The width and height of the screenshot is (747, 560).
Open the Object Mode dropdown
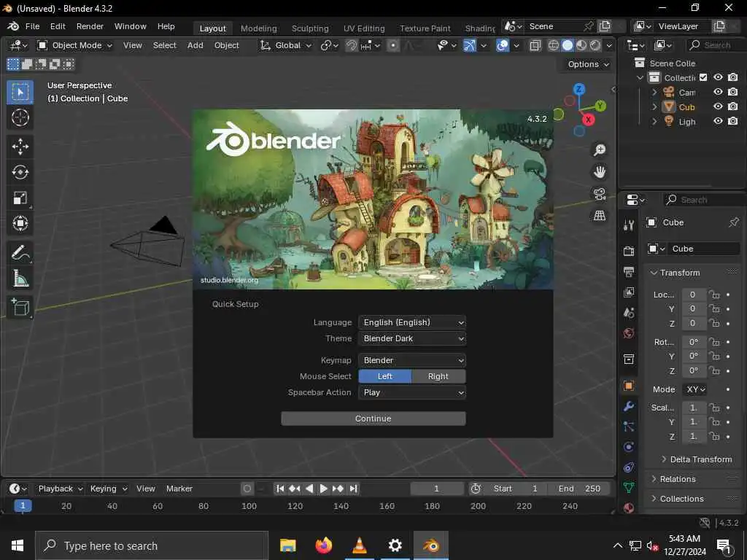point(75,45)
